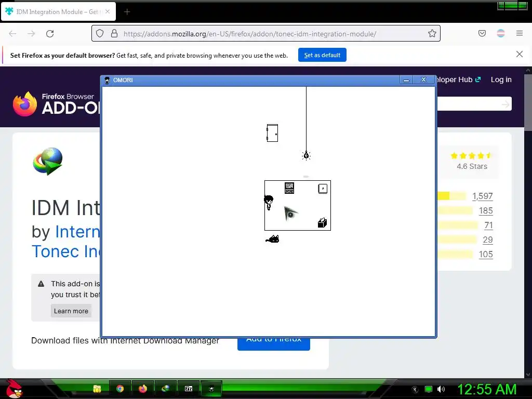Click the Firefox back arrow
532x399 pixels.
click(12, 34)
